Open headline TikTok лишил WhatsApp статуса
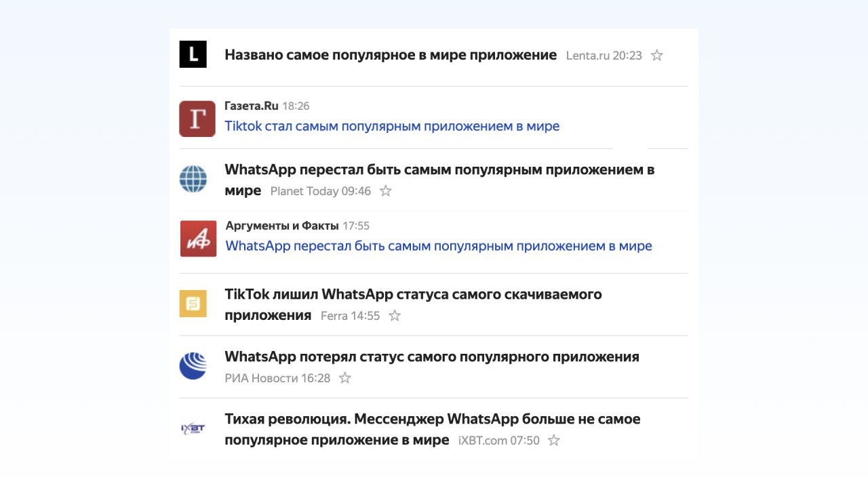 pyautogui.click(x=413, y=304)
